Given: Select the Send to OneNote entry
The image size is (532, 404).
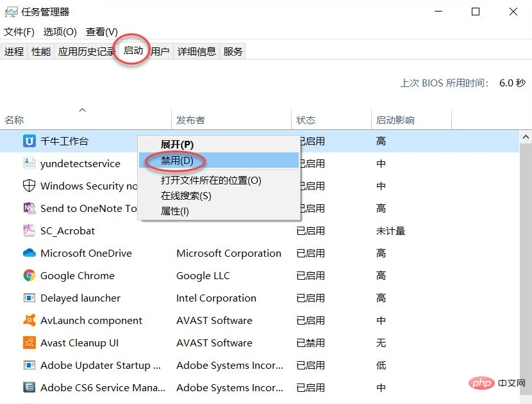Looking at the screenshot, I should (x=88, y=208).
